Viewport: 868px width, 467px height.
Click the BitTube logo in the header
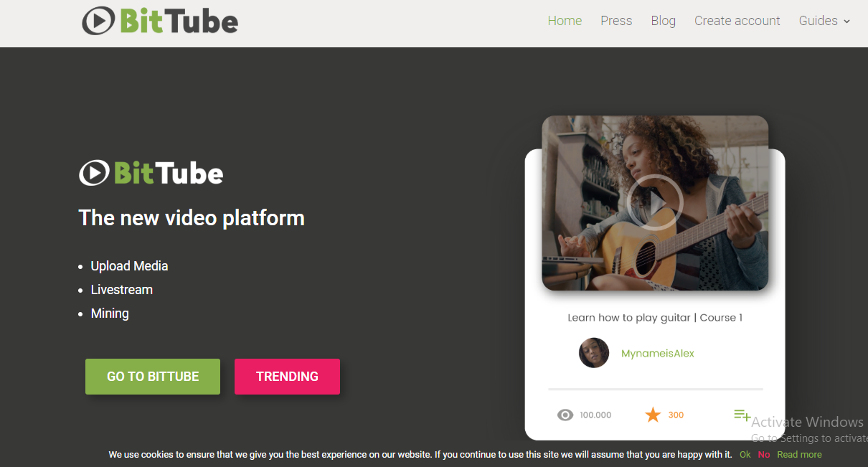tap(160, 21)
